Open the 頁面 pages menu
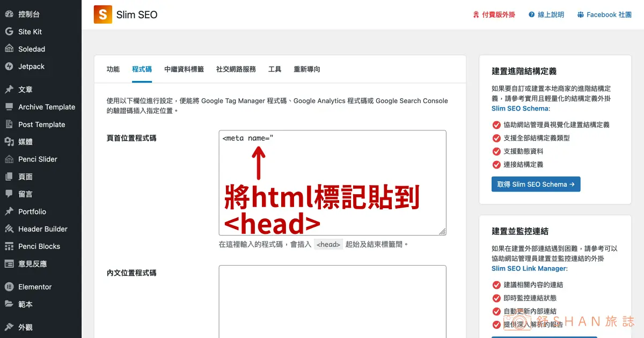644x338 pixels. click(x=41, y=177)
